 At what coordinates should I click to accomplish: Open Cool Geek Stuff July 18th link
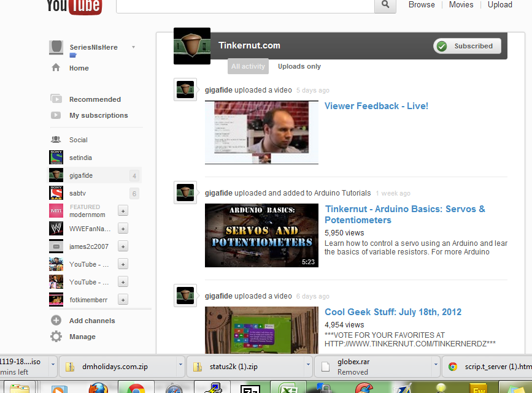(x=393, y=311)
